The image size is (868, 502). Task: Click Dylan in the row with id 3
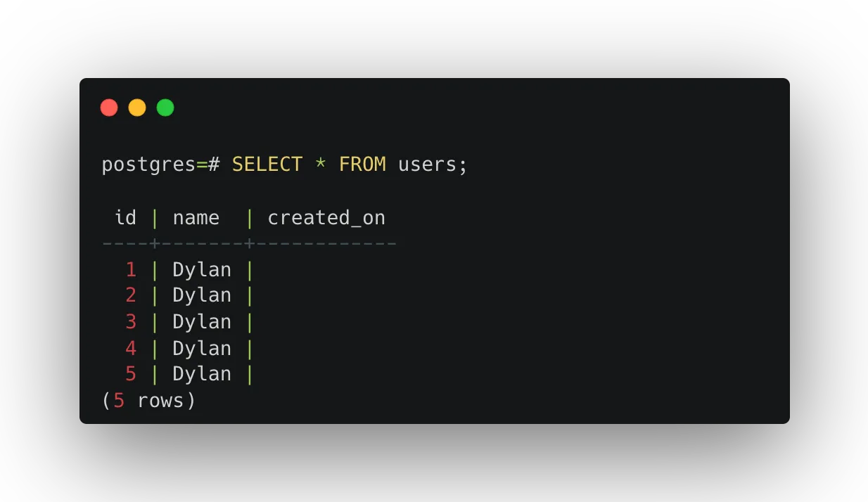click(x=202, y=322)
